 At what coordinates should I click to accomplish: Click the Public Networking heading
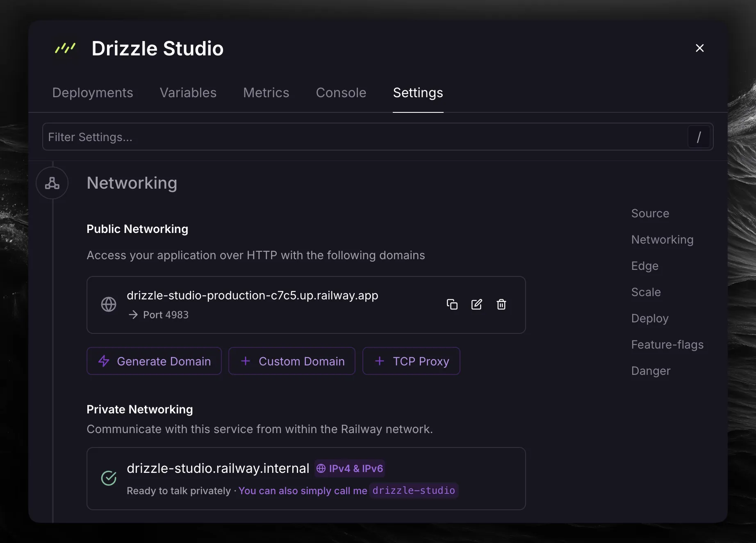point(137,229)
